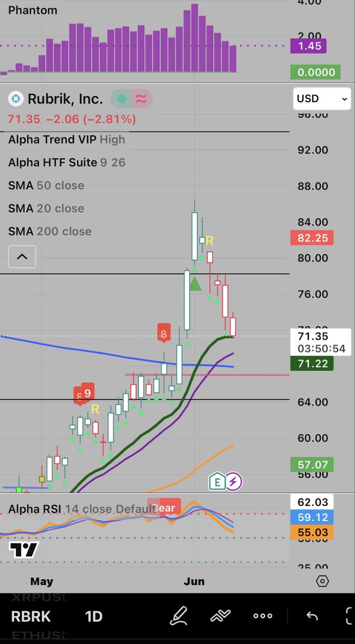Tap the green triangle buy signal
Screen dimensions: 355x644
(195, 284)
